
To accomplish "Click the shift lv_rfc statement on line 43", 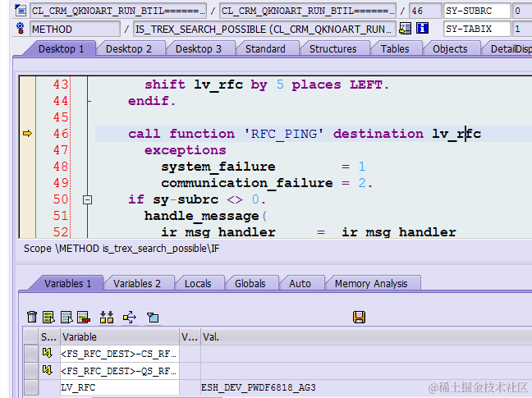I will (267, 85).
